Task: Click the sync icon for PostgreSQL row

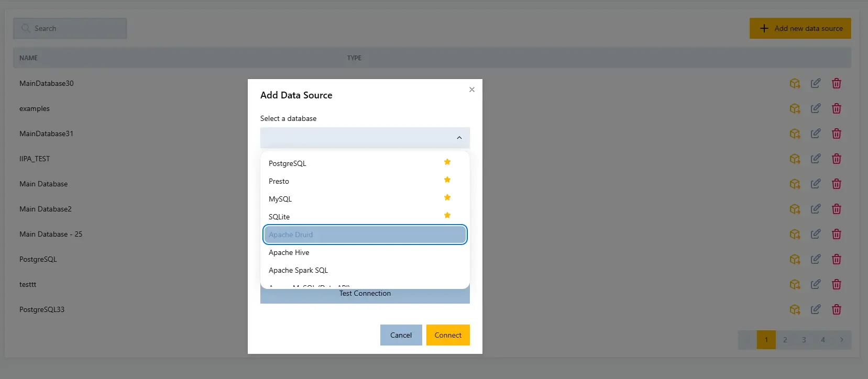Action: point(795,259)
